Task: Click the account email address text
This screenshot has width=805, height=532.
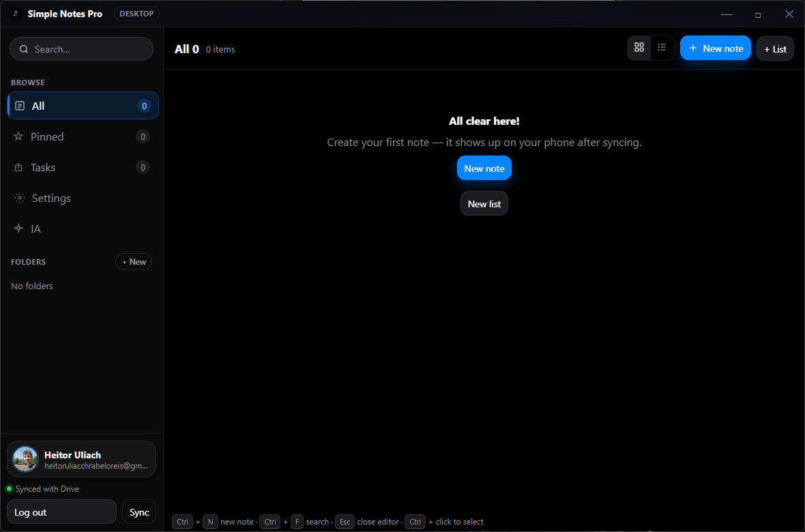Action: click(96, 466)
